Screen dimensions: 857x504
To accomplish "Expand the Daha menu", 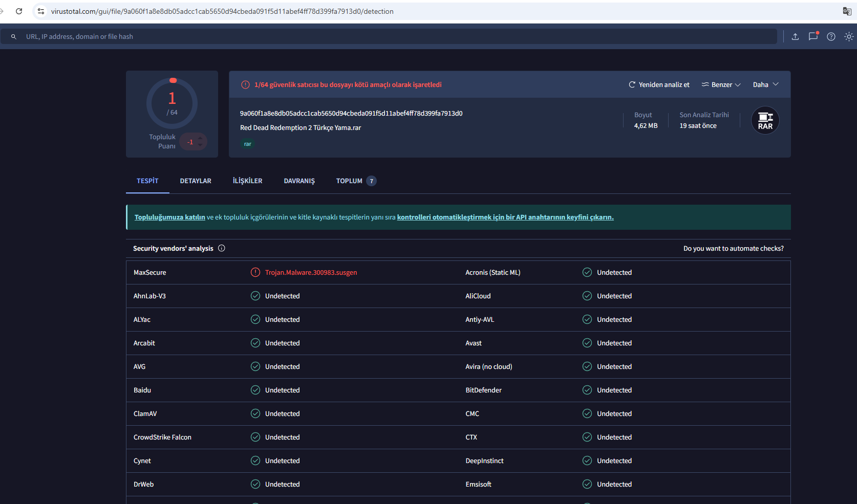I will 765,84.
